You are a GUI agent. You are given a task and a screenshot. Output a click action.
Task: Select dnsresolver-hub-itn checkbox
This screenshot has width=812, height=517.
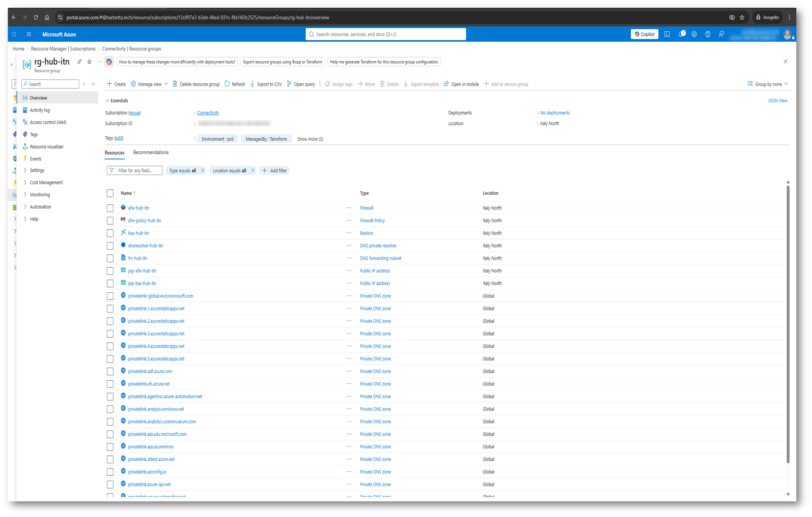coord(110,246)
